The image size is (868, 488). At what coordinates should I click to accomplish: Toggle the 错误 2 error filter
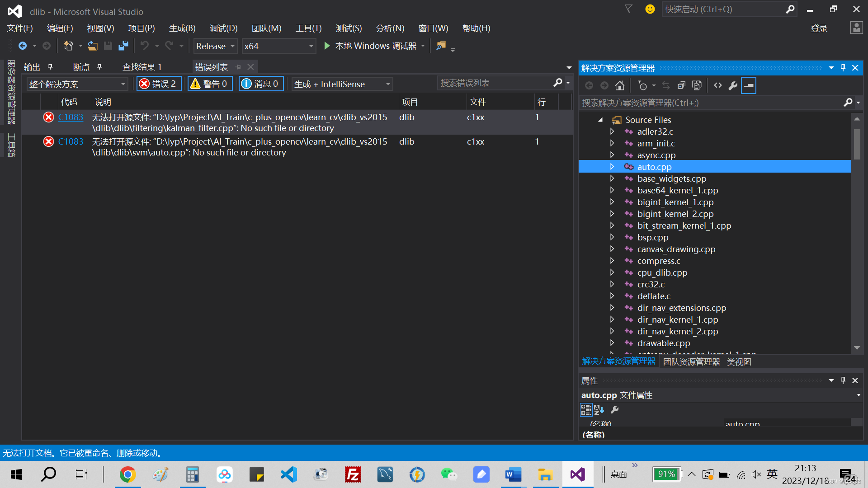point(159,84)
